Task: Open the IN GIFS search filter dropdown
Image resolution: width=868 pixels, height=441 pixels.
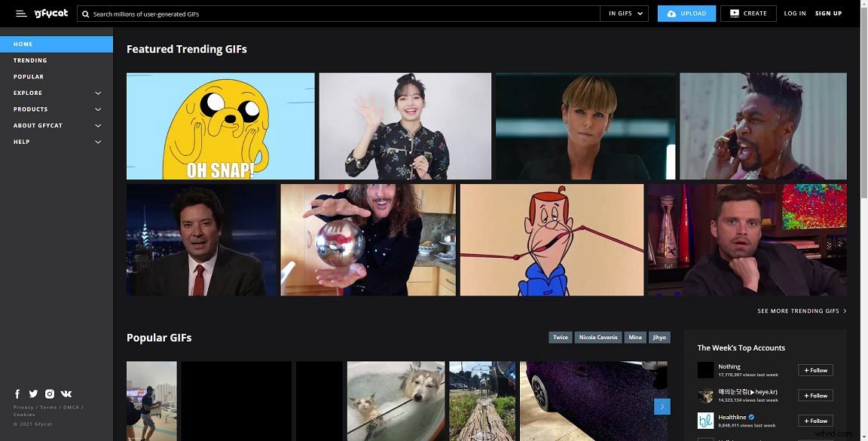Action: pyautogui.click(x=624, y=13)
